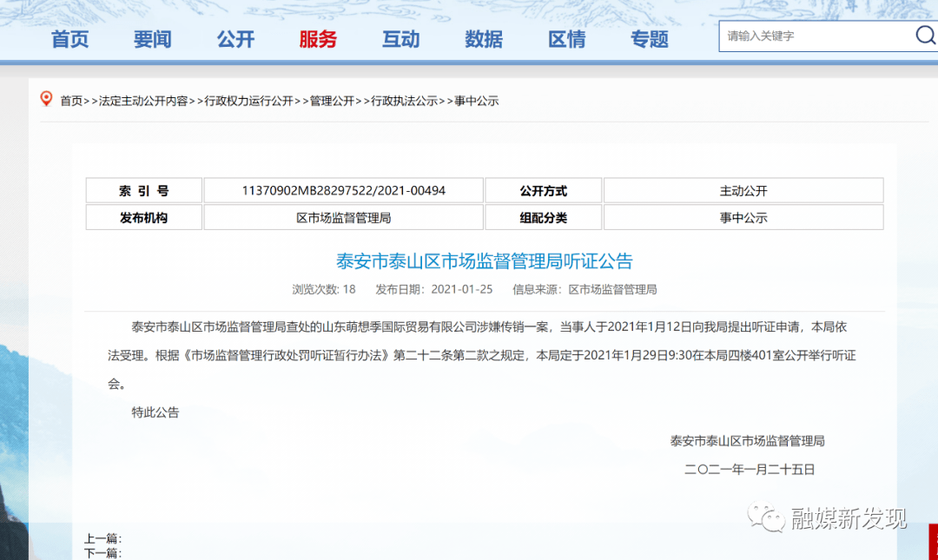Click the 下一篇 next article link
The image size is (938, 560).
102,553
